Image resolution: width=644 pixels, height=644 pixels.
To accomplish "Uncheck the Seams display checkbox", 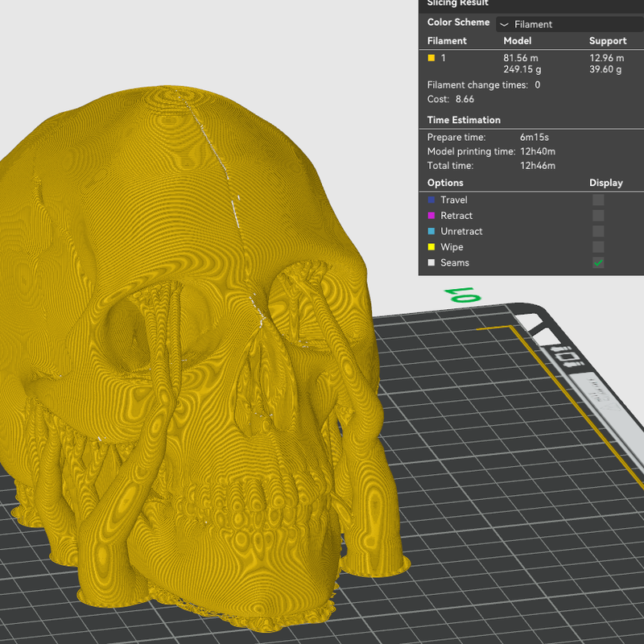I will [x=598, y=262].
